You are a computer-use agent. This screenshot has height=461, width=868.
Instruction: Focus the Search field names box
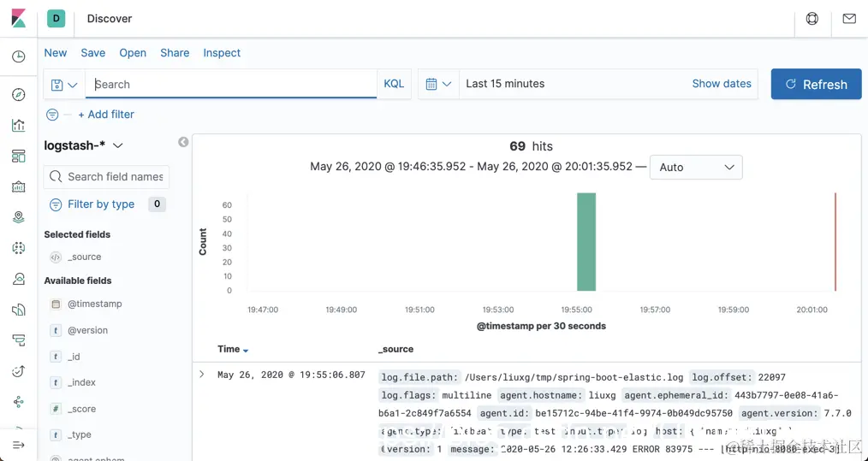click(x=106, y=176)
